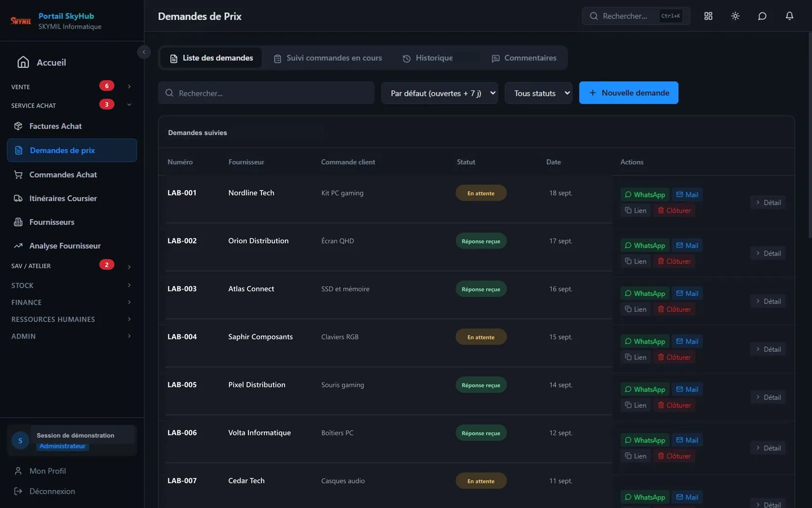Viewport: 812px width, 508px height.
Task: Click the Nouvelle demande button
Action: pyautogui.click(x=629, y=93)
